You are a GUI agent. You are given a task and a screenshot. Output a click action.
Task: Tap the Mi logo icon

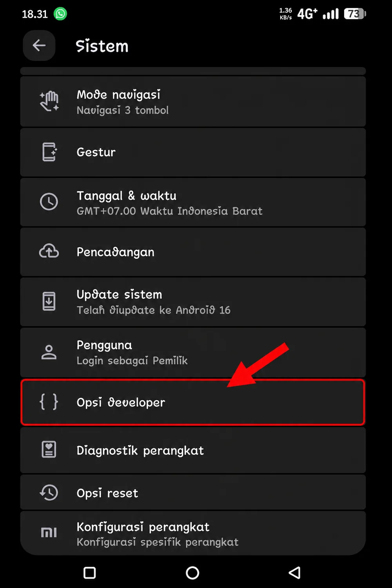49,532
